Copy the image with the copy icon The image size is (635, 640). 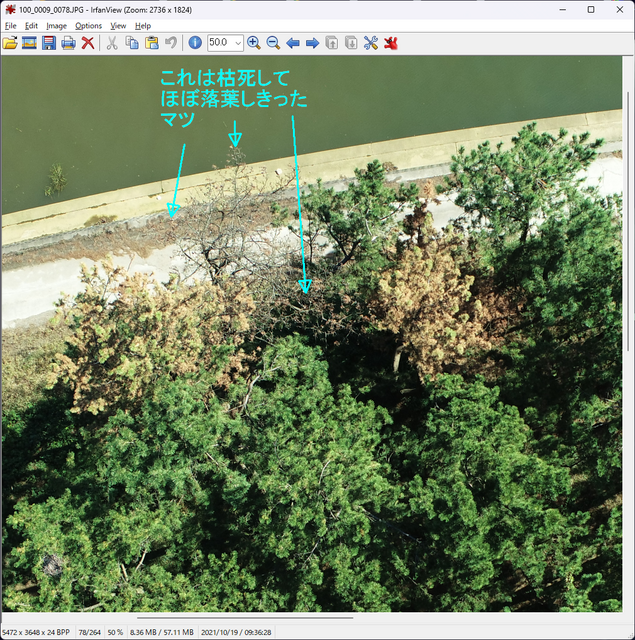132,43
